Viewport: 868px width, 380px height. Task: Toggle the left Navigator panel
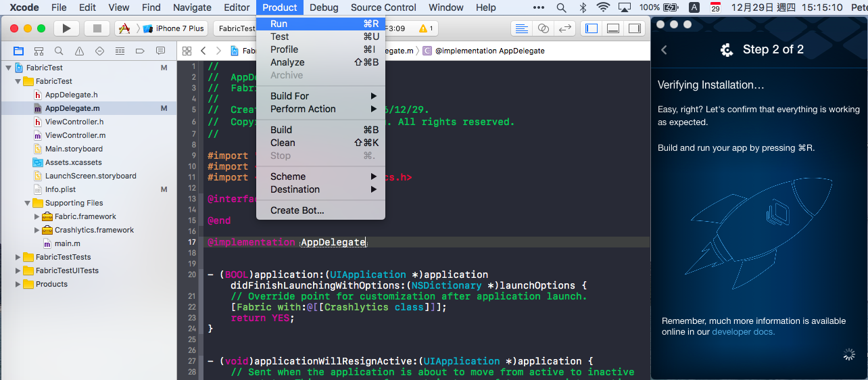click(592, 28)
